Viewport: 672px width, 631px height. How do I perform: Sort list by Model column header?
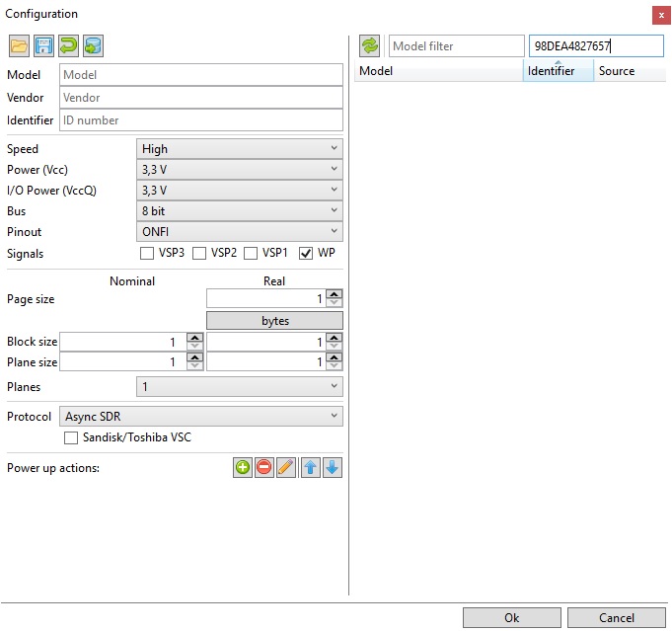click(439, 71)
